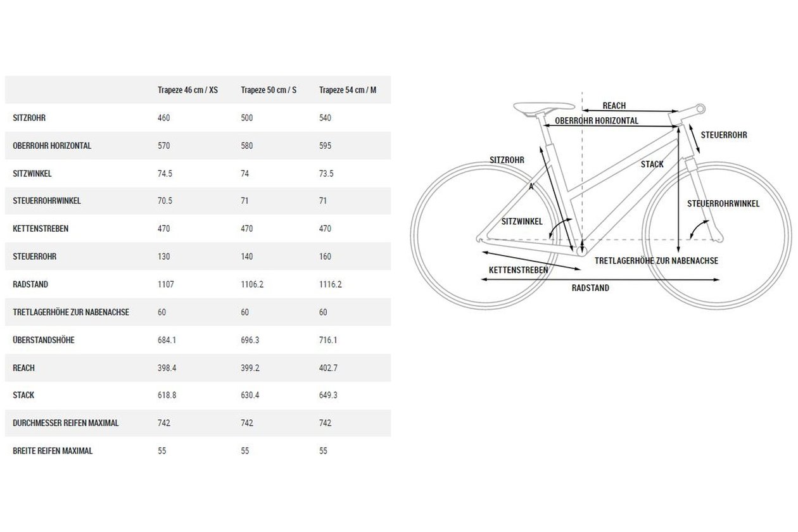Click the Trapeze 54 cm / M column header
This screenshot has width=798, height=532.
click(348, 90)
